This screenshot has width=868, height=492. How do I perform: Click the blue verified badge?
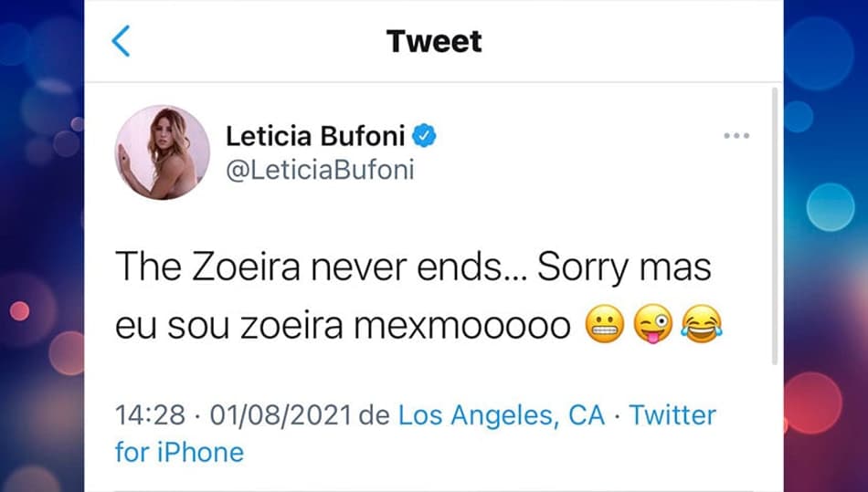[424, 136]
